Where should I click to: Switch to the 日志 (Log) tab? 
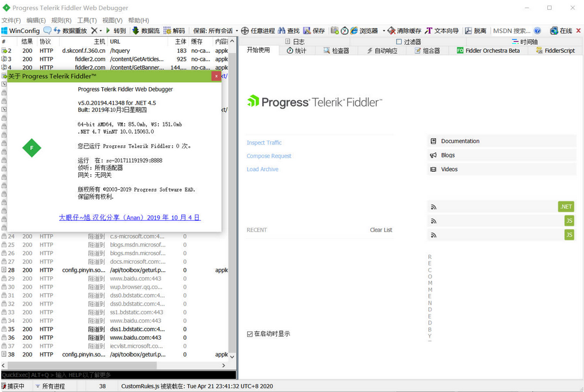coord(294,42)
